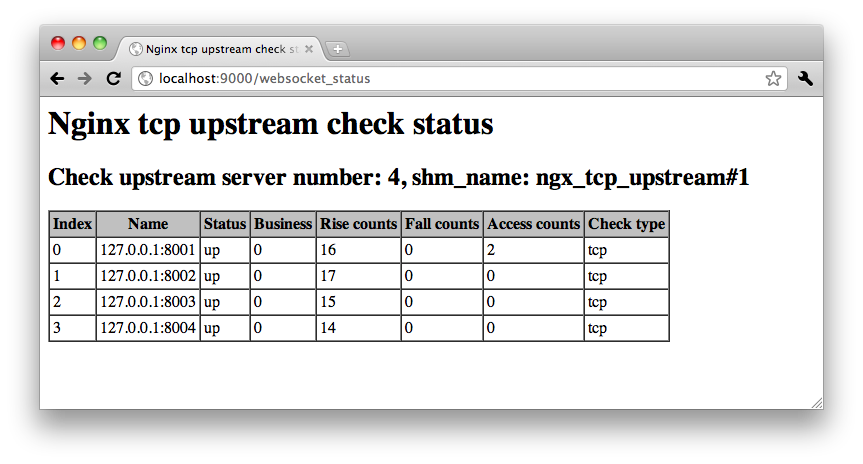Click the "tcp" check type for 127.0.0.1:8001
This screenshot has width=863, height=464.
[626, 250]
